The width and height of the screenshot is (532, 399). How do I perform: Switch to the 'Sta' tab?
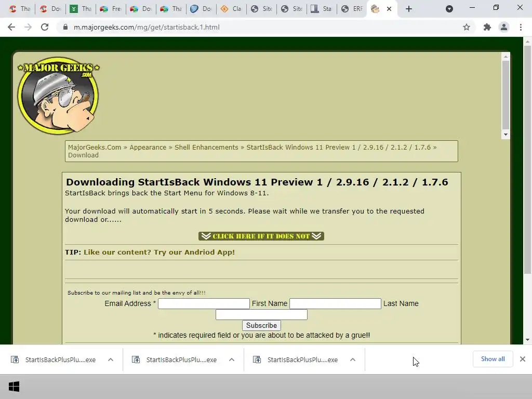(x=322, y=9)
